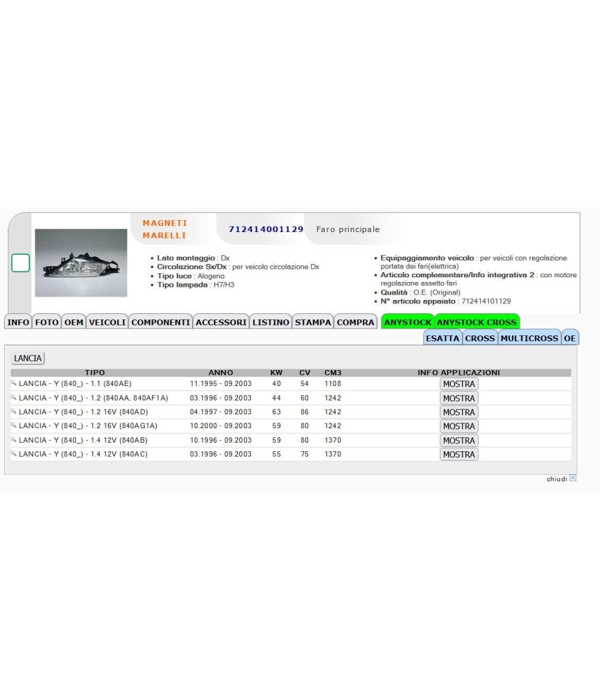The width and height of the screenshot is (600, 700).
Task: Click paired article number 712414101129
Action: (486, 301)
